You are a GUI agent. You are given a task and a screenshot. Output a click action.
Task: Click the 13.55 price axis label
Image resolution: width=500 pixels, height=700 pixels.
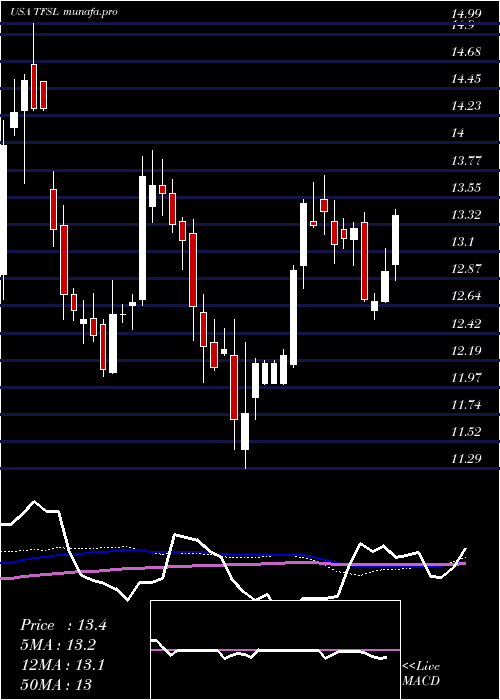click(x=466, y=188)
